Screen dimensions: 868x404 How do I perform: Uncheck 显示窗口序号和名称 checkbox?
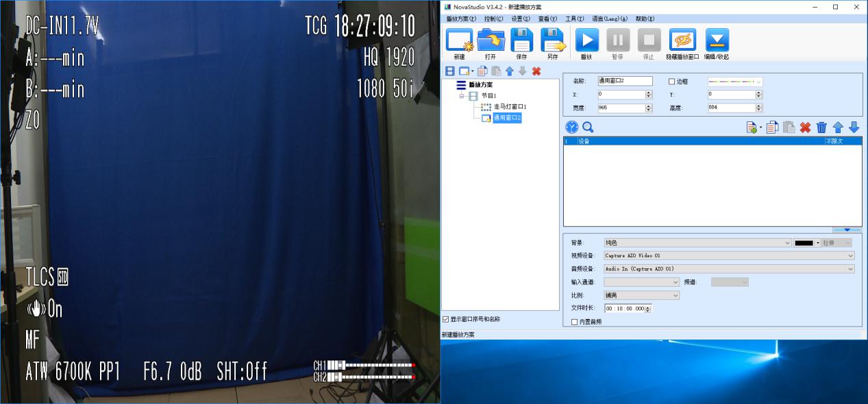pos(446,319)
